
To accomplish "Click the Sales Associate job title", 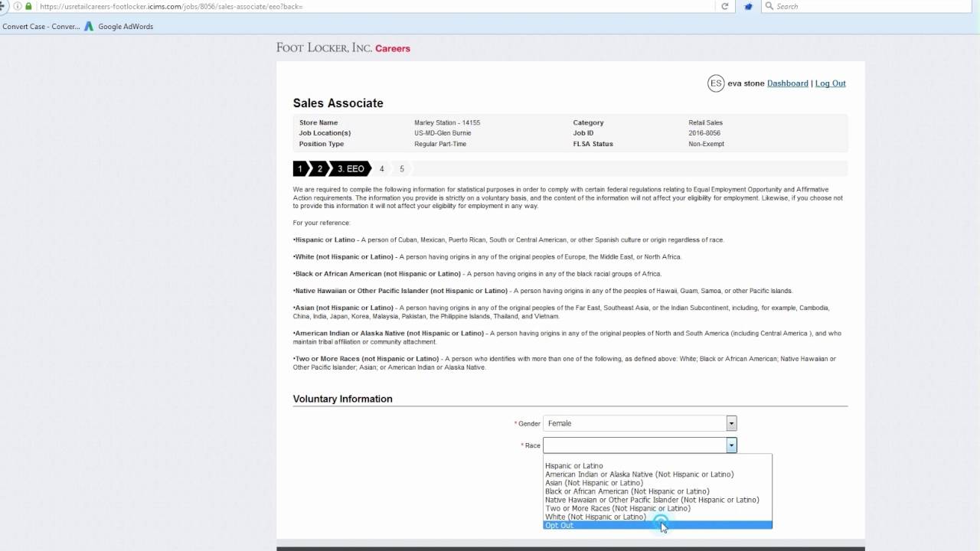I will pos(338,103).
